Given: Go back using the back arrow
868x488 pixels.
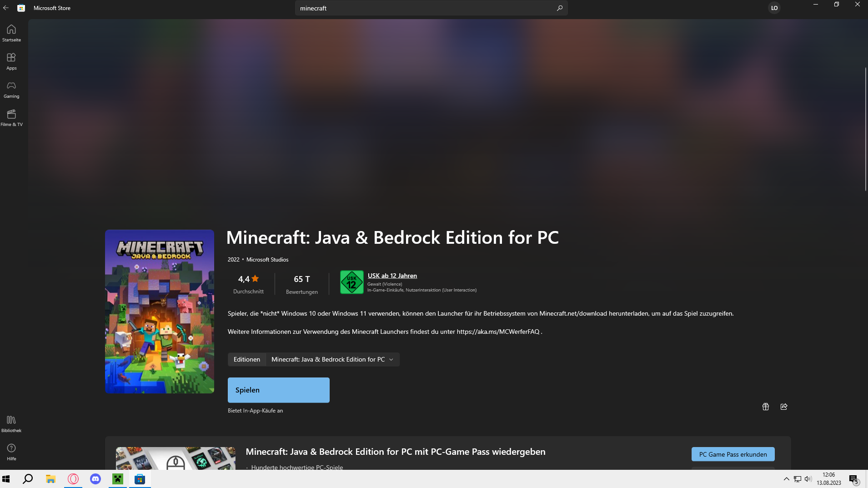Looking at the screenshot, I should point(6,8).
